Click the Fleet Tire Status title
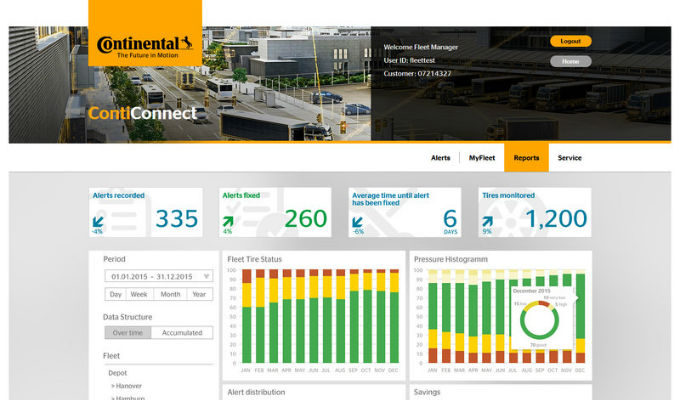 pyautogui.click(x=255, y=259)
